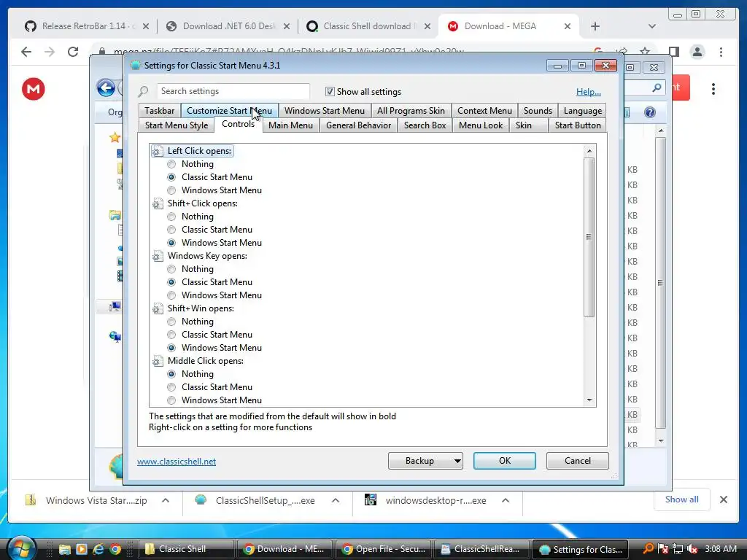Reload the page in Chrome
The image size is (747, 560).
pos(73,52)
